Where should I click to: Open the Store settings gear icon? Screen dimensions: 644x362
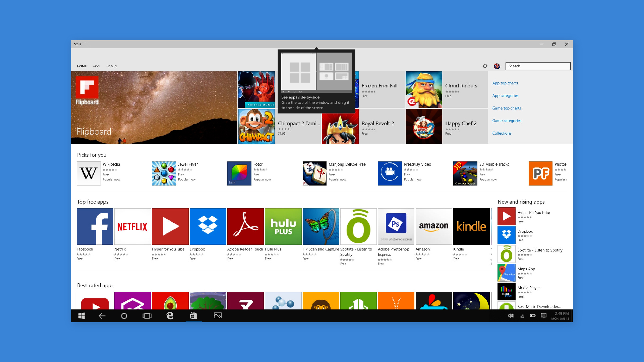pyautogui.click(x=485, y=66)
